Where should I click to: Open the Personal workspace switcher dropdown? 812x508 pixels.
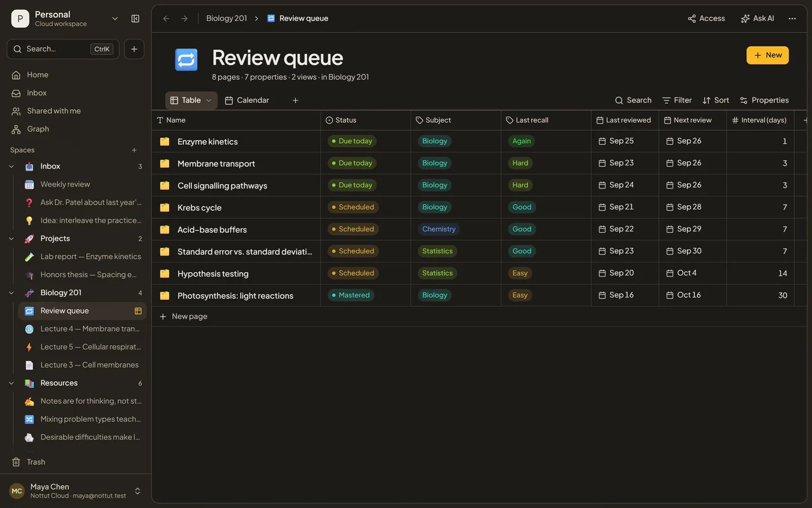coord(115,19)
